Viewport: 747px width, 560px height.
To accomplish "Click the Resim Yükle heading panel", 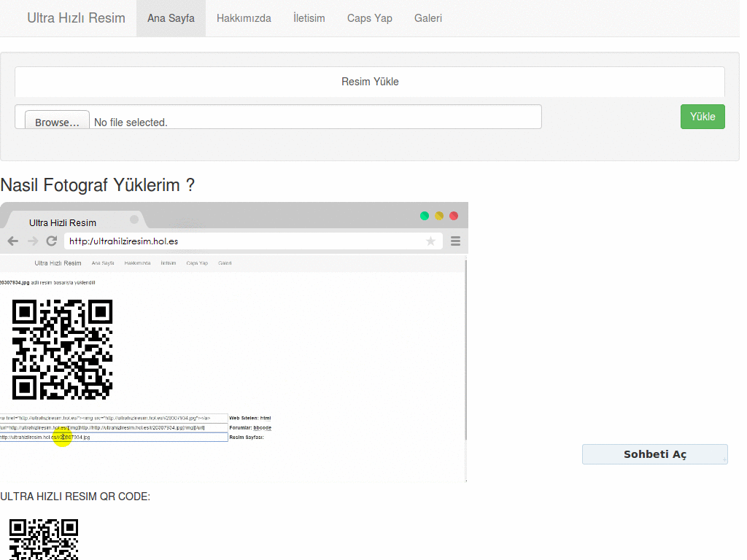I will pos(370,82).
